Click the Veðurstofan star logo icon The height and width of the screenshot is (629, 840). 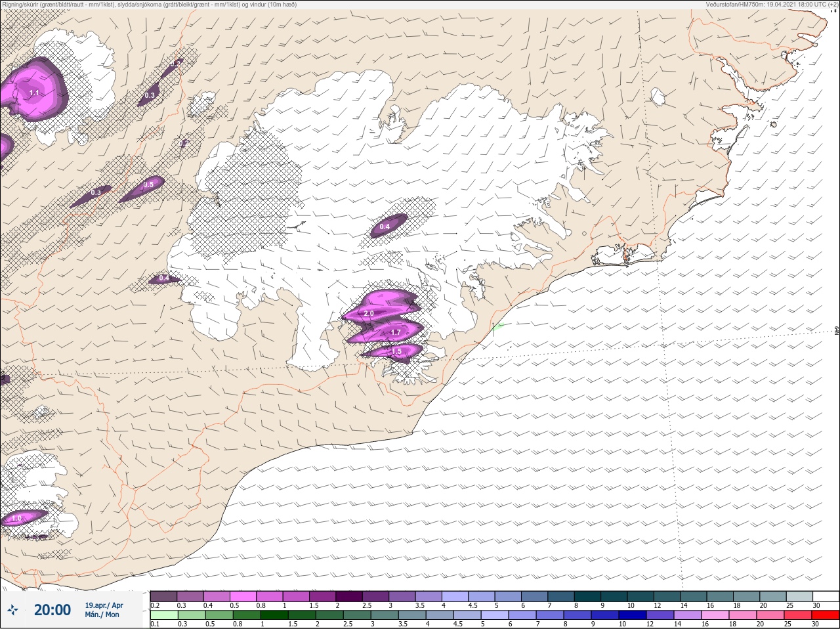pyautogui.click(x=12, y=610)
